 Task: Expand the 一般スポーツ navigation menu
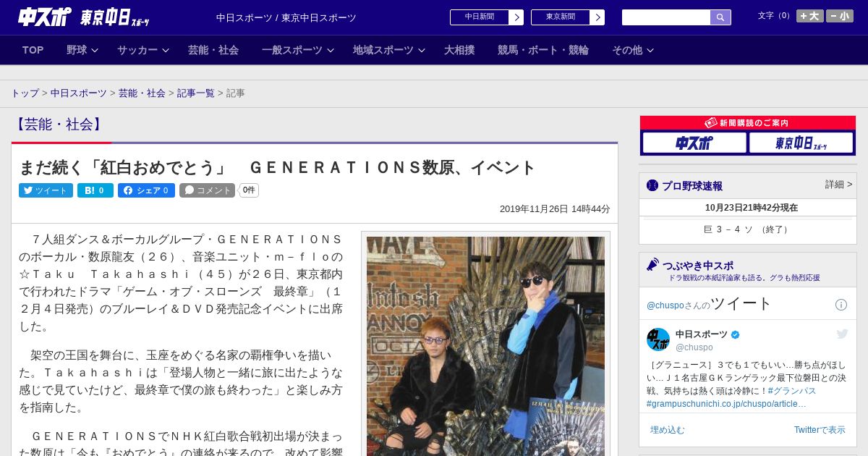point(298,50)
